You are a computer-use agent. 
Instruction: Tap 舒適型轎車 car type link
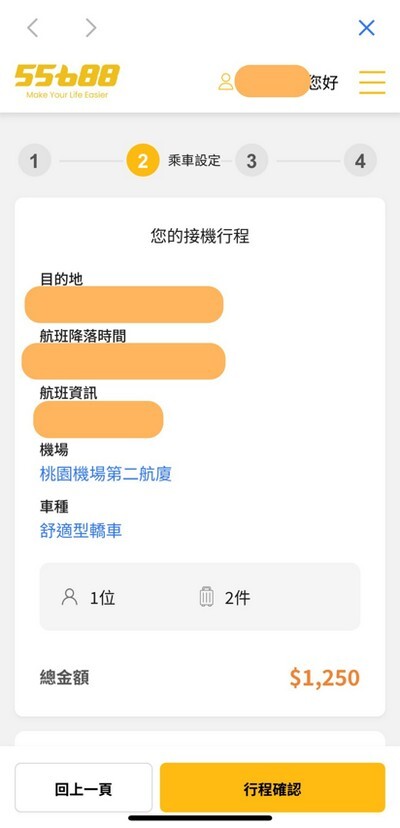tap(81, 530)
